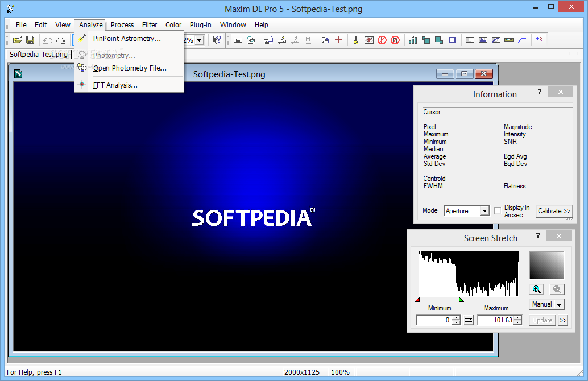This screenshot has width=588, height=381.
Task: Click the ruler with document toolbar icon
Action: 268,40
